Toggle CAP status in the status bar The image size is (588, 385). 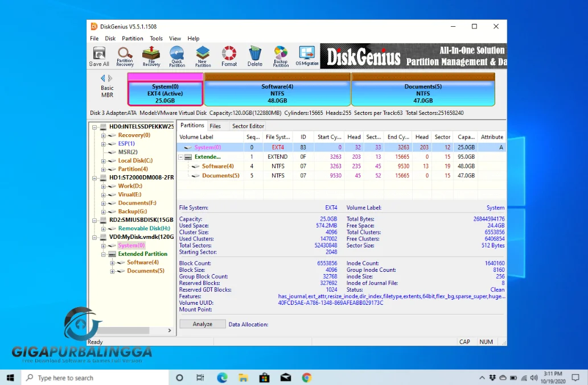pyautogui.click(x=464, y=341)
